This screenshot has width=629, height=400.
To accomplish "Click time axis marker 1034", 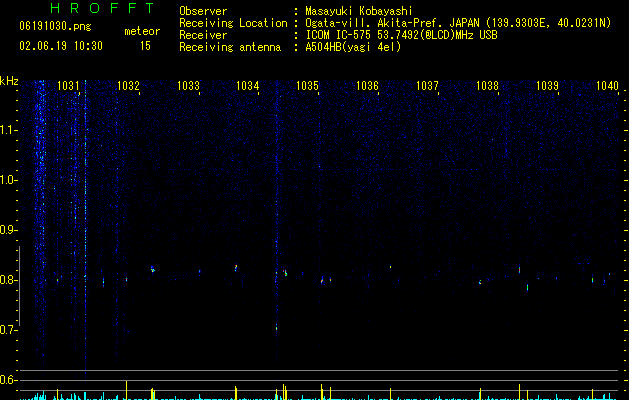I will click(248, 85).
